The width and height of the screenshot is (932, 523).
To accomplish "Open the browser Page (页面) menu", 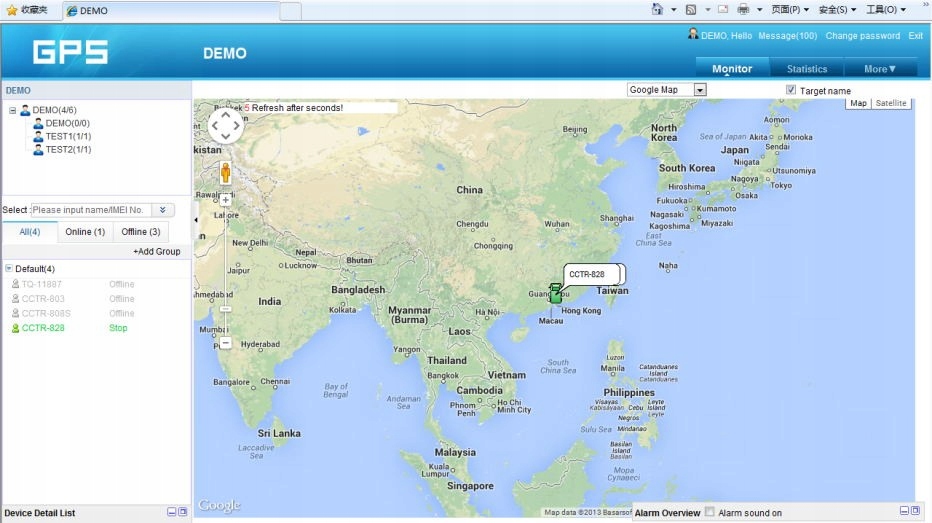I will pos(789,10).
